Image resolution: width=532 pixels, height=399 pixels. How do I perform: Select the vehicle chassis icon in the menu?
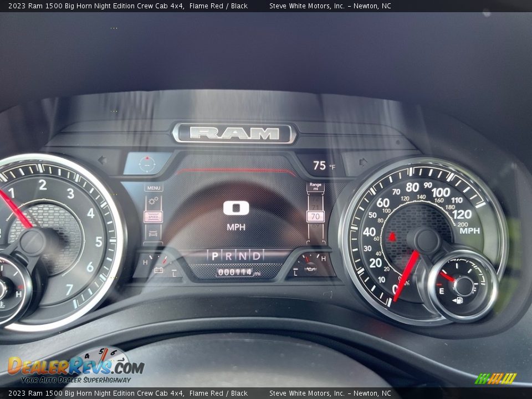153,233
